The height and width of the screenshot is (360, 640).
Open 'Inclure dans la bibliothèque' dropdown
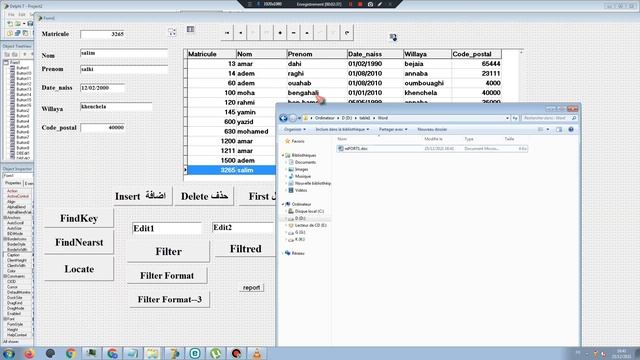342,129
